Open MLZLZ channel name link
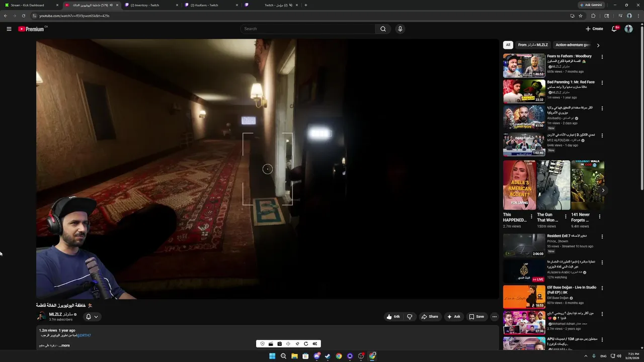644x362 pixels. (x=61, y=314)
